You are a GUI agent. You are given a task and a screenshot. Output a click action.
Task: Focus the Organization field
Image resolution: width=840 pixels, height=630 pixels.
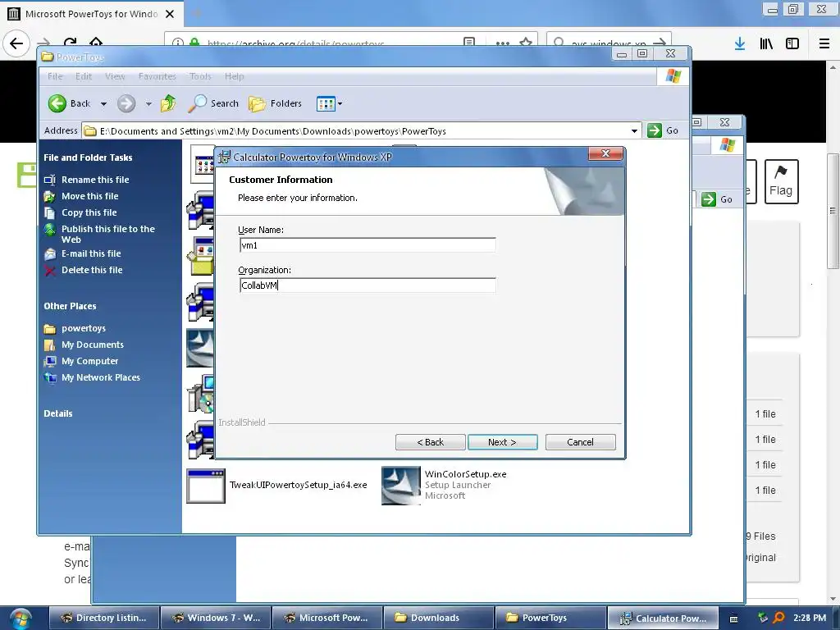pos(367,285)
